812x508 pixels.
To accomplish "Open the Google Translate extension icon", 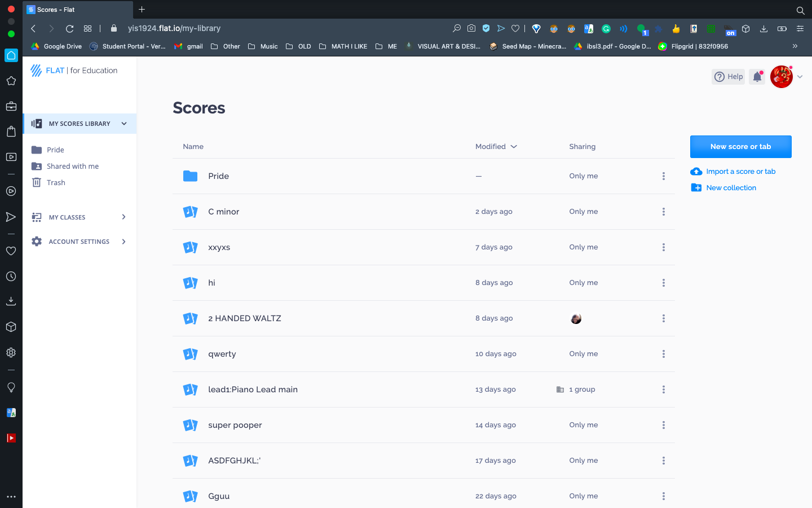I will click(x=588, y=28).
